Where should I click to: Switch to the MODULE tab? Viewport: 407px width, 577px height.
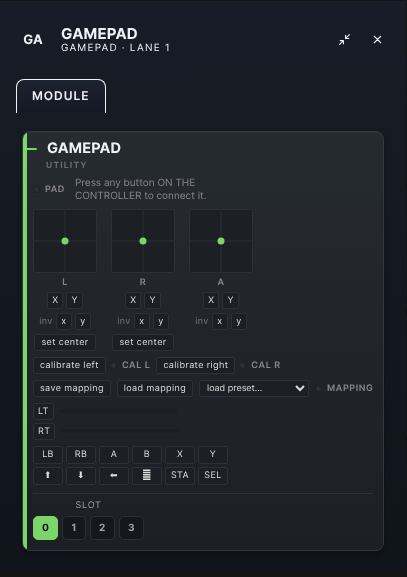coord(61,96)
